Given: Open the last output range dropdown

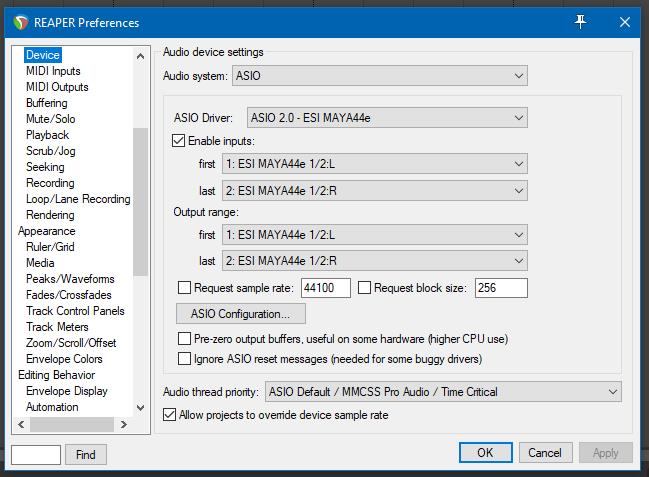Looking at the screenshot, I should pyautogui.click(x=375, y=261).
